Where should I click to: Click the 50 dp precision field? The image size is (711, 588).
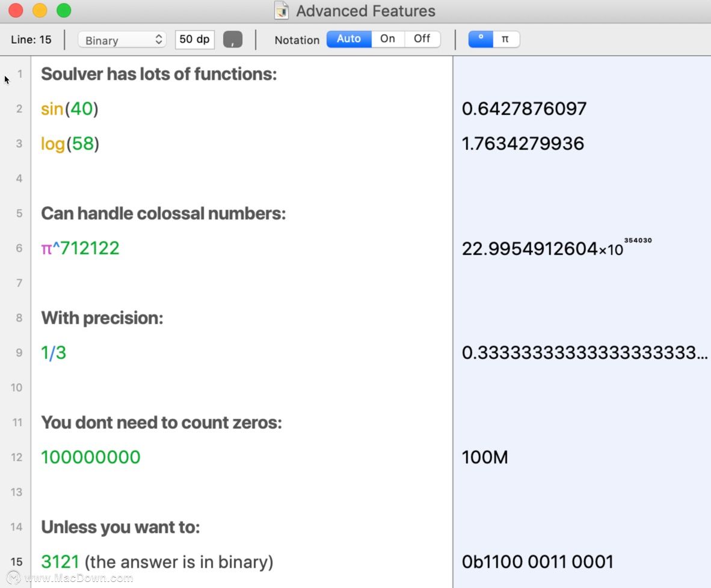(x=194, y=40)
